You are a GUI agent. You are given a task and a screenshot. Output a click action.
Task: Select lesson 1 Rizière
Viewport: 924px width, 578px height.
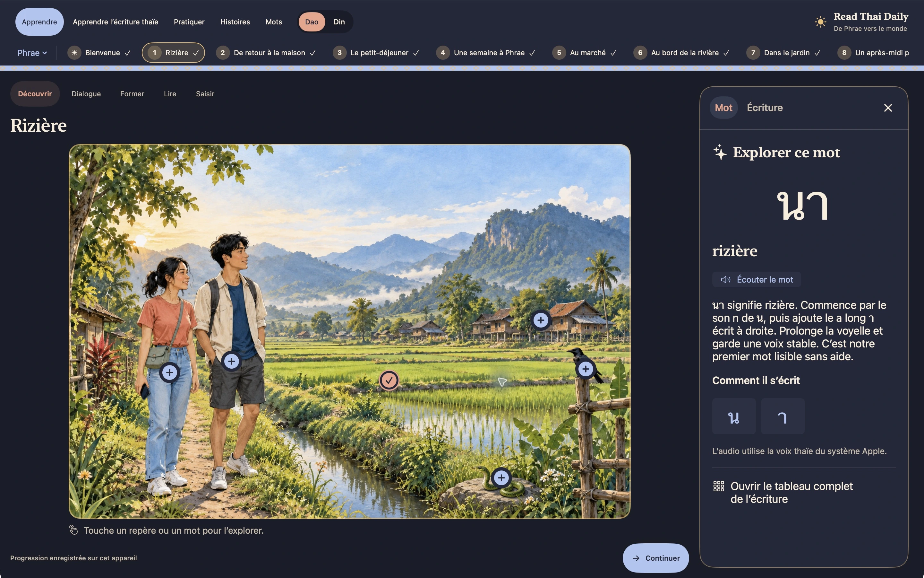[173, 53]
